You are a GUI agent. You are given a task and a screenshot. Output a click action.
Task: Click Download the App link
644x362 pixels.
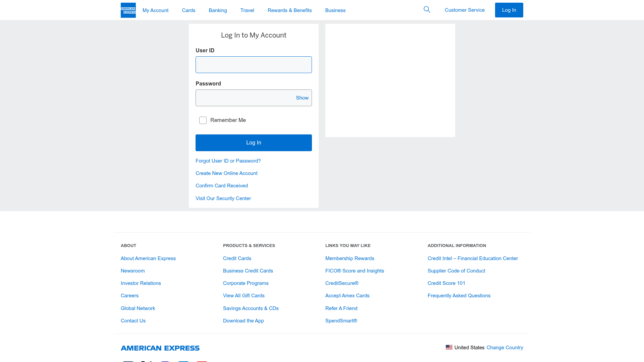pos(244,321)
